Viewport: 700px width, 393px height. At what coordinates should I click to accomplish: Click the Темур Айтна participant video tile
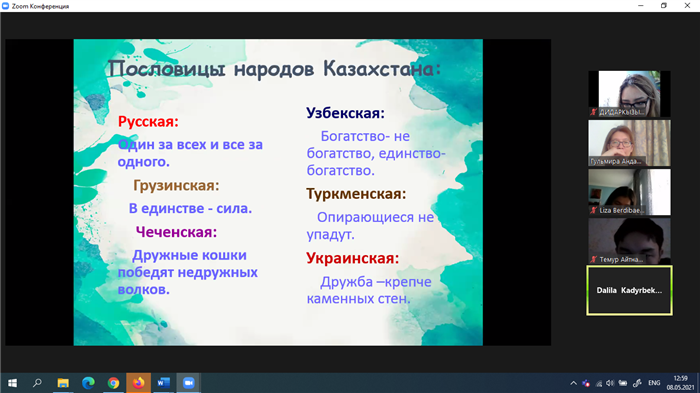(629, 241)
